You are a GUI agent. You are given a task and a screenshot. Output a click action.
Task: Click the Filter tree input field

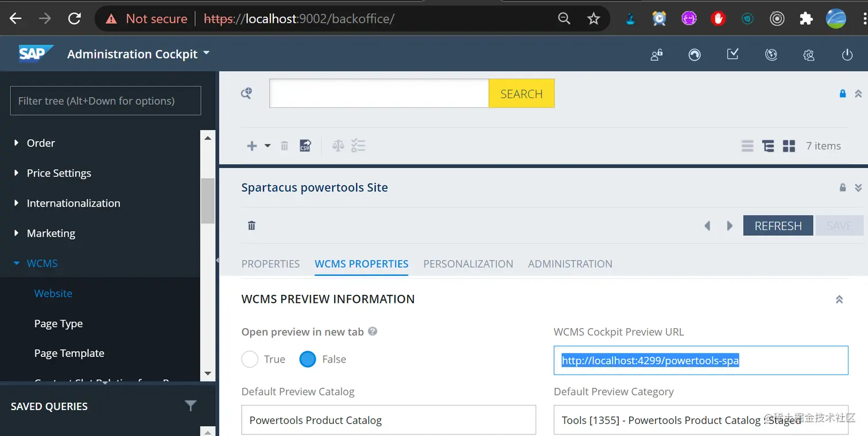[x=106, y=101]
